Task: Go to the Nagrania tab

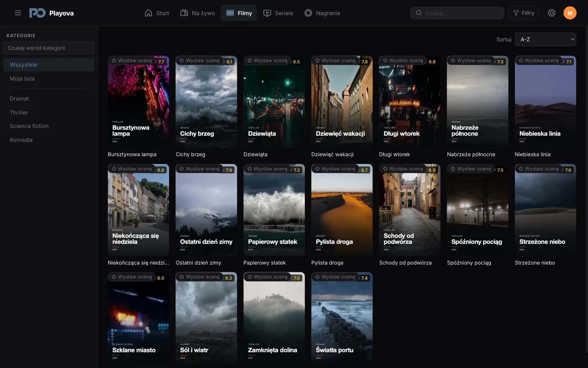Action: point(322,13)
